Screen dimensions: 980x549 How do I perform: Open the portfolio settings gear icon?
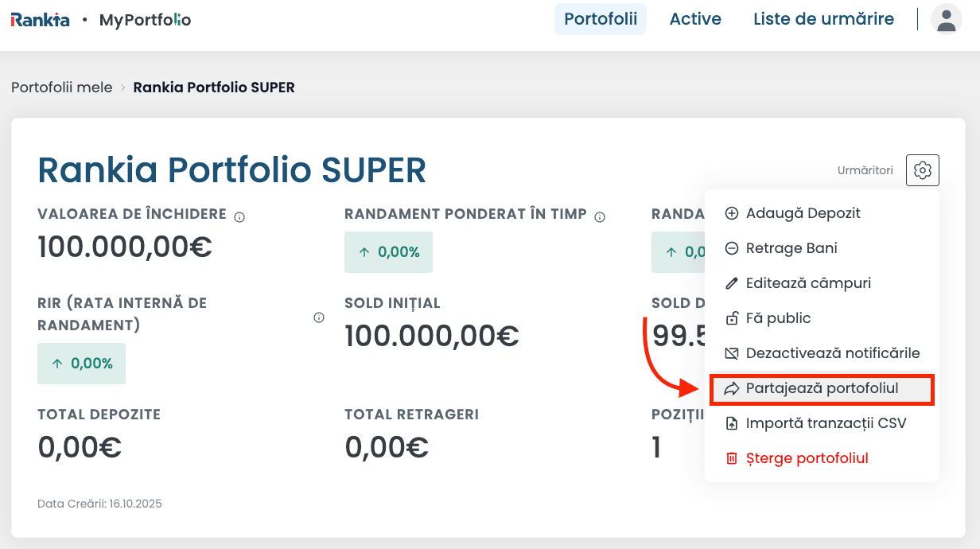pyautogui.click(x=923, y=170)
